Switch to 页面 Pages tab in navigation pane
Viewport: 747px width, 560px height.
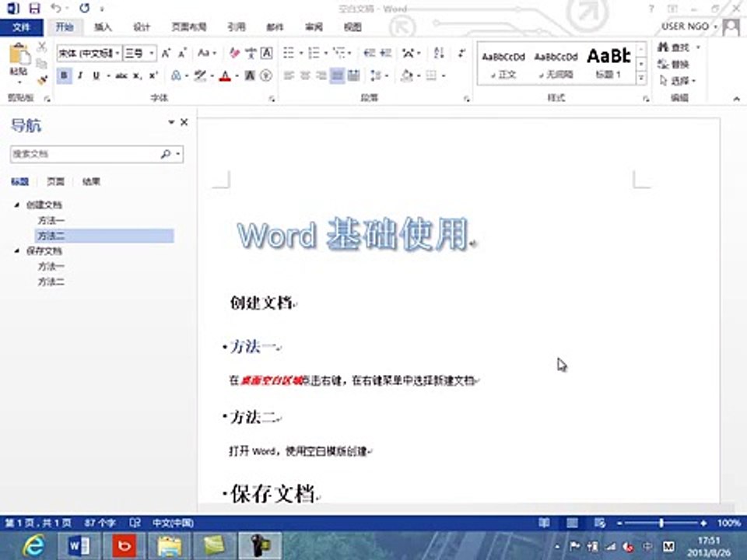coord(56,181)
